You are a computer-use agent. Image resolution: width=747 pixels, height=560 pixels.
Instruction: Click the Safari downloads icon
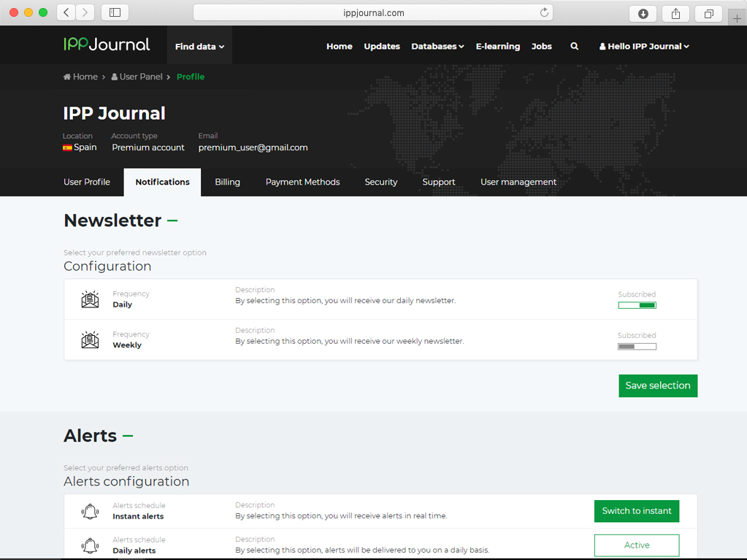(643, 13)
